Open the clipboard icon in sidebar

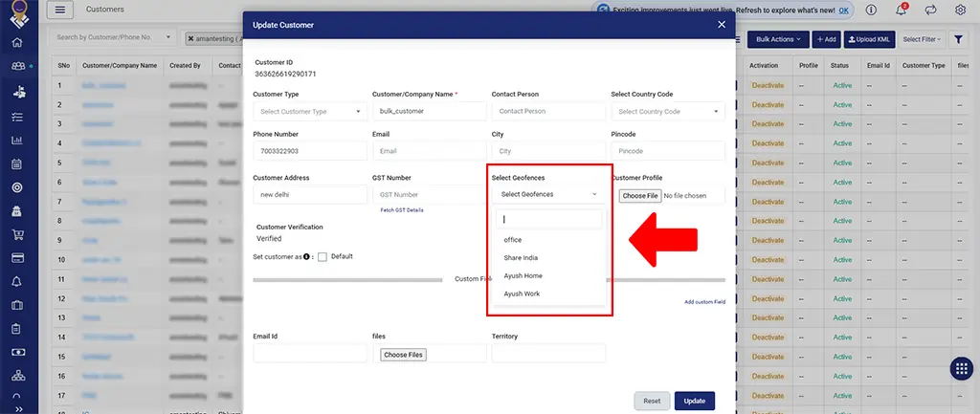point(17,329)
